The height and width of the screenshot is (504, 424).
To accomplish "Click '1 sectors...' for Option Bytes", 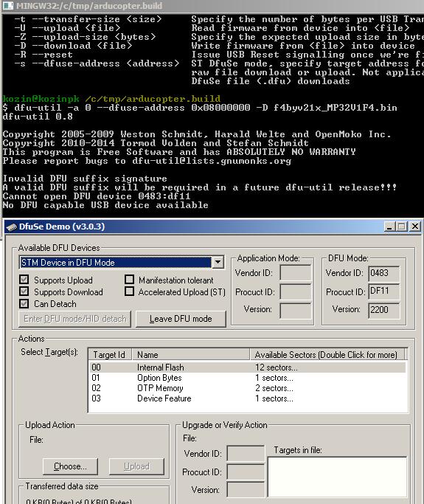I will coord(274,378).
